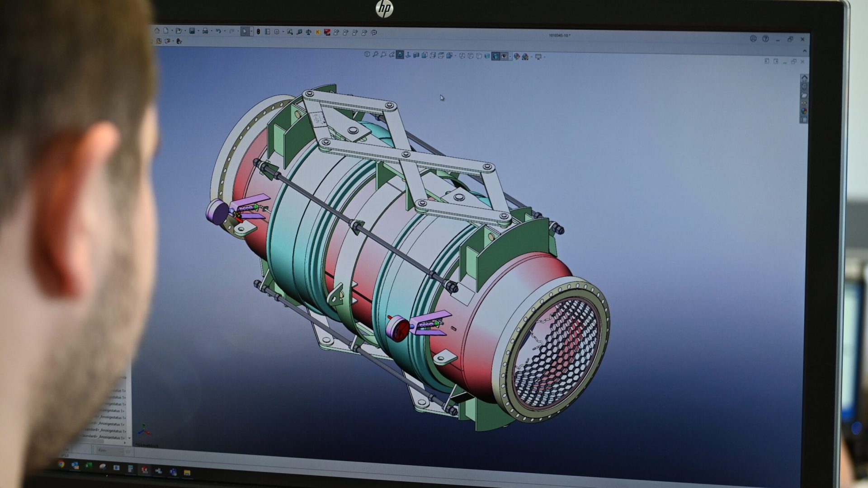Open the Kein dropdown in status bar
Image resolution: width=868 pixels, height=488 pixels.
point(111,450)
